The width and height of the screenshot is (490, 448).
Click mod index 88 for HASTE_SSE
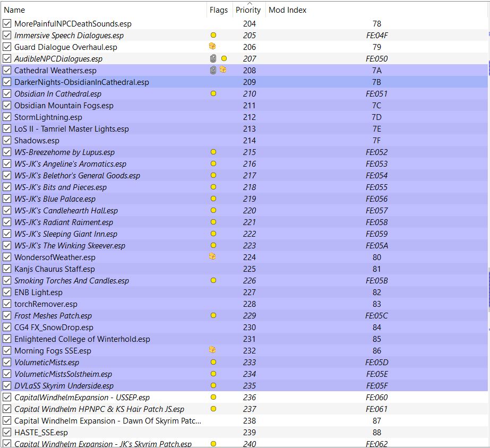pyautogui.click(x=376, y=433)
